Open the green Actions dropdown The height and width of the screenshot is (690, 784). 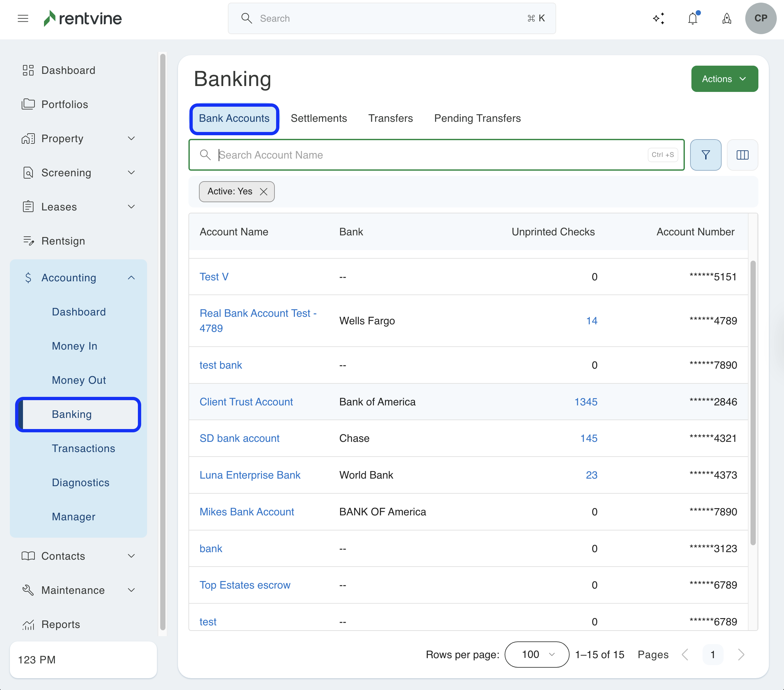click(x=724, y=79)
